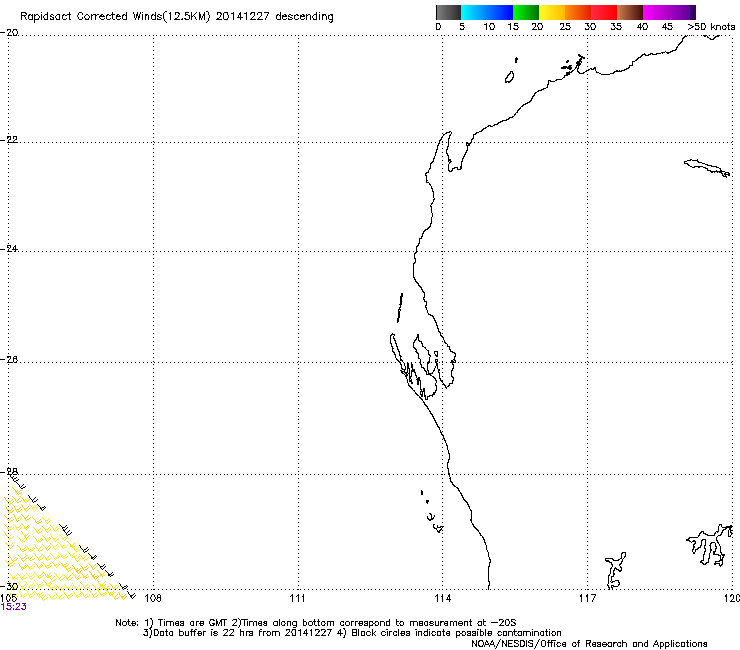Click the blue 10-15 knots legend segment
Viewport: 740px width, 650px height.
point(500,12)
